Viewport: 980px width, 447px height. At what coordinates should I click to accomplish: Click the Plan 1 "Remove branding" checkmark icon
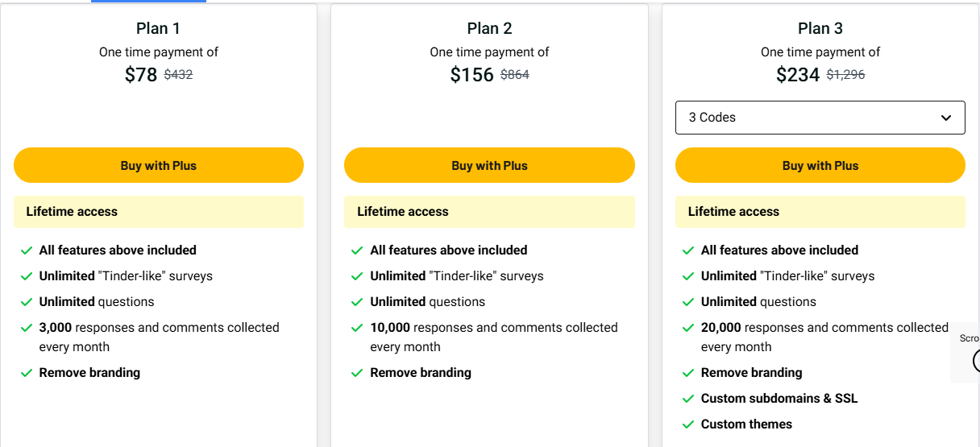click(x=27, y=373)
